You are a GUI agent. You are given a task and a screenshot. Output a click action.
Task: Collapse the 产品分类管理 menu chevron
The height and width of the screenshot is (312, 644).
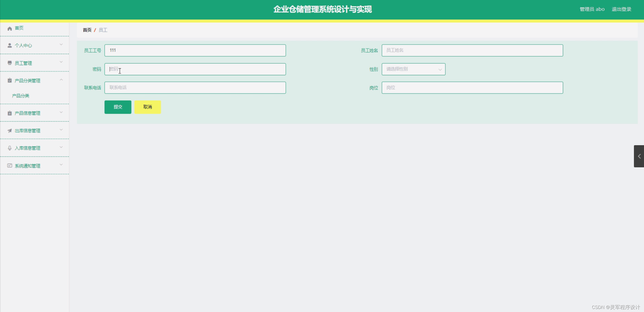click(x=61, y=80)
